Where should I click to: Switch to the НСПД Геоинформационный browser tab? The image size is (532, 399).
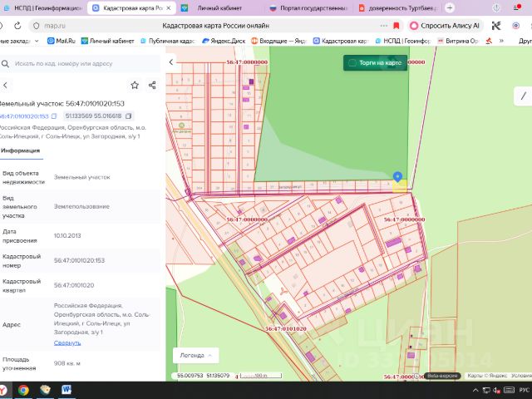click(42, 7)
